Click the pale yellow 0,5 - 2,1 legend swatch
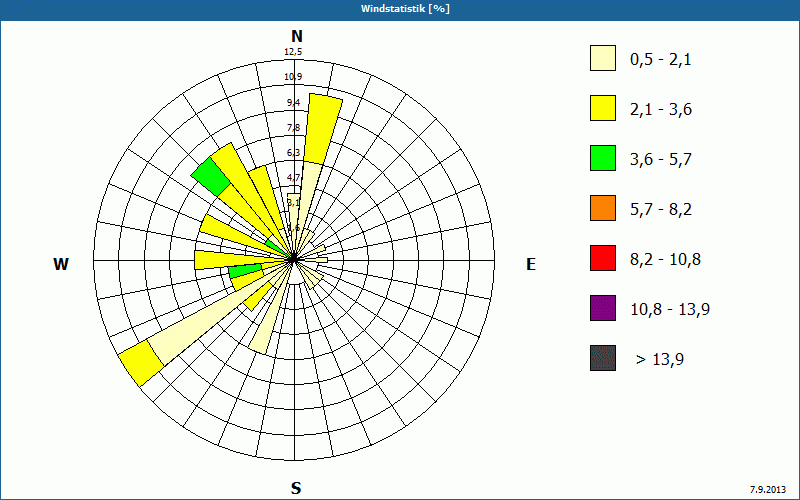The image size is (800, 500). [603, 58]
